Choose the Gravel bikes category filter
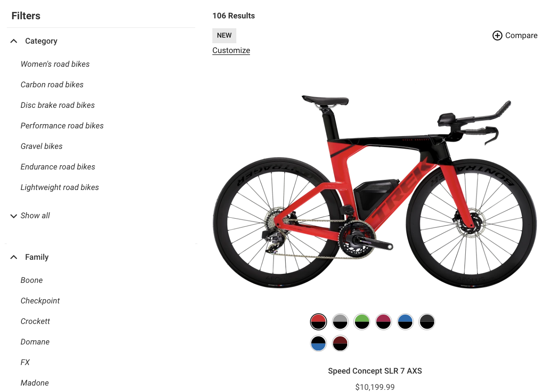Screen dimensions: 542x392 (42, 146)
